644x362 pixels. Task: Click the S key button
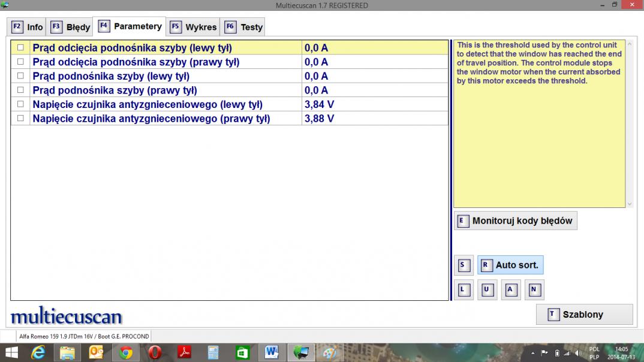pyautogui.click(x=464, y=265)
